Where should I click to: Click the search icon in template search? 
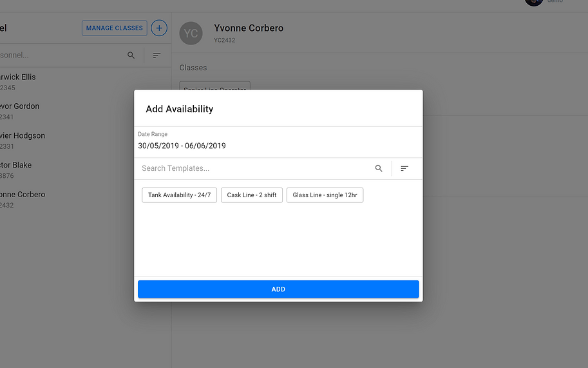pos(379,168)
